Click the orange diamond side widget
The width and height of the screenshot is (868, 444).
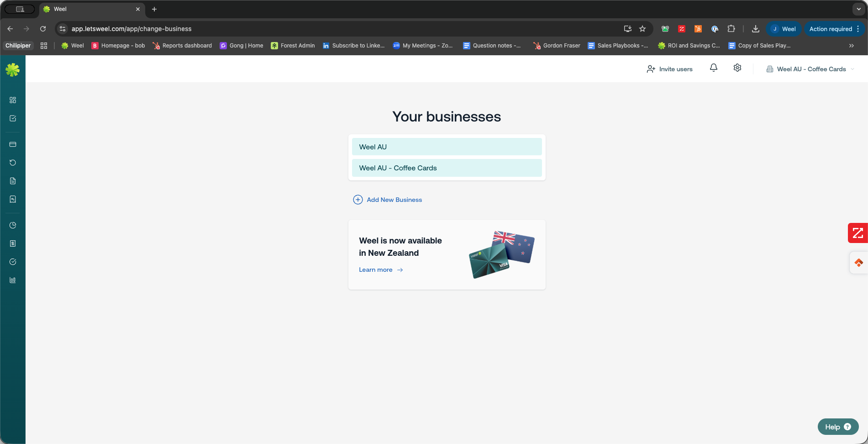tap(859, 263)
